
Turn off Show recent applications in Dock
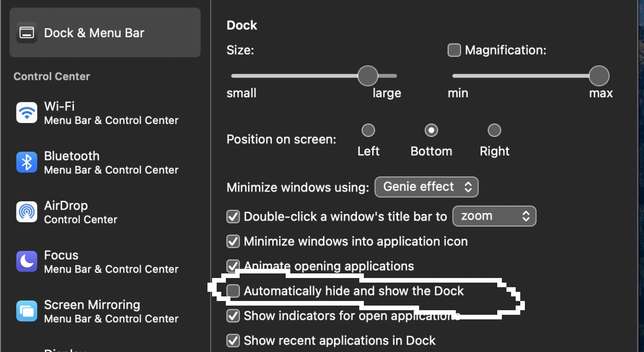point(233,341)
